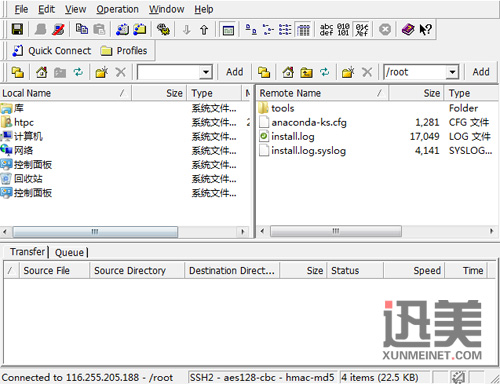Click the remote new folder icon
Screen dimensions: 500x384
[x=348, y=72]
